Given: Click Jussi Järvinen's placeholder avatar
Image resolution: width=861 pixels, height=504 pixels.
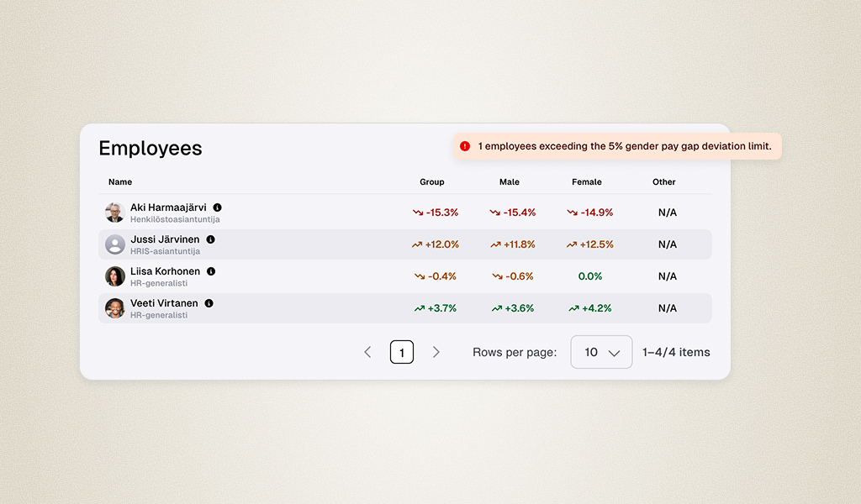Looking at the screenshot, I should tap(114, 244).
